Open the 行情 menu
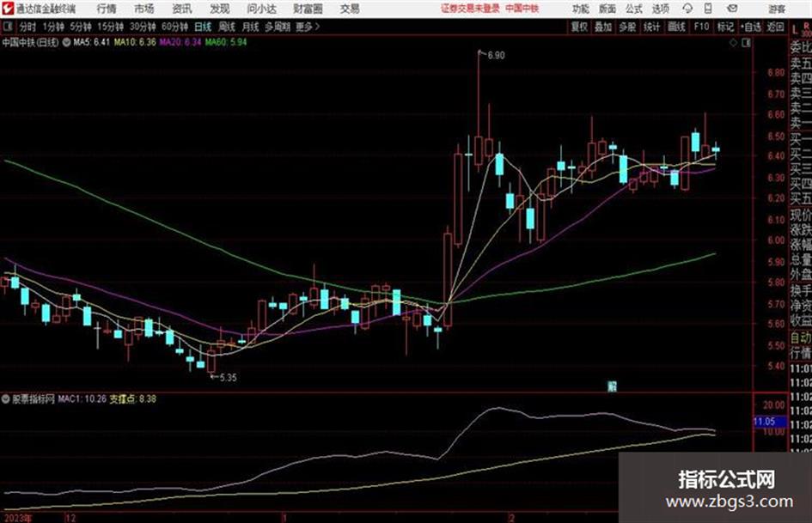 pyautogui.click(x=107, y=9)
